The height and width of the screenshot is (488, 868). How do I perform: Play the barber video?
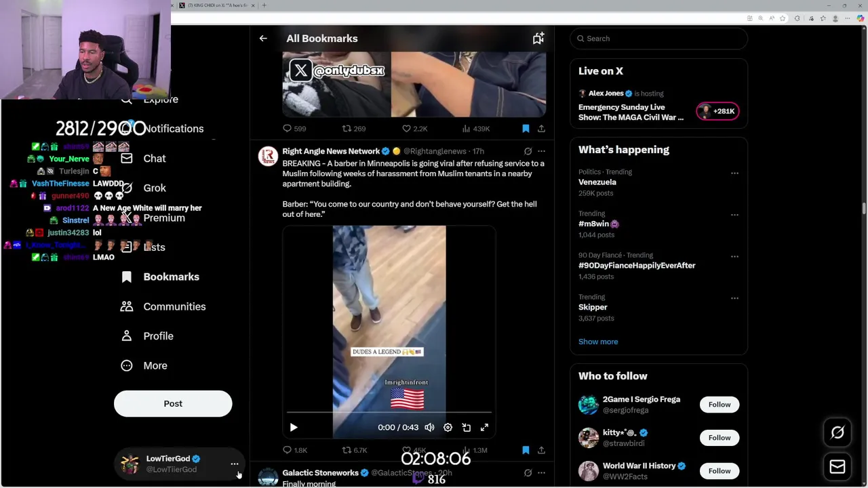coord(294,428)
